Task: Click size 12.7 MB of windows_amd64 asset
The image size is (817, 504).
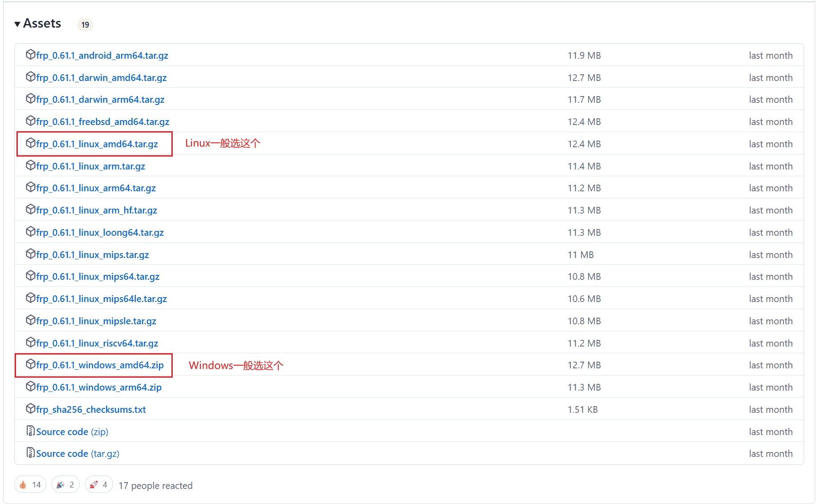Action: click(x=584, y=365)
